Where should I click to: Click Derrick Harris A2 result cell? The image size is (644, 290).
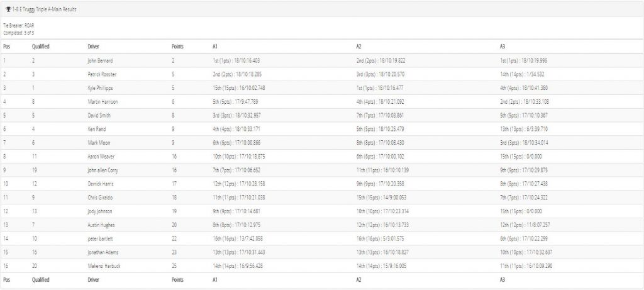pyautogui.click(x=380, y=184)
